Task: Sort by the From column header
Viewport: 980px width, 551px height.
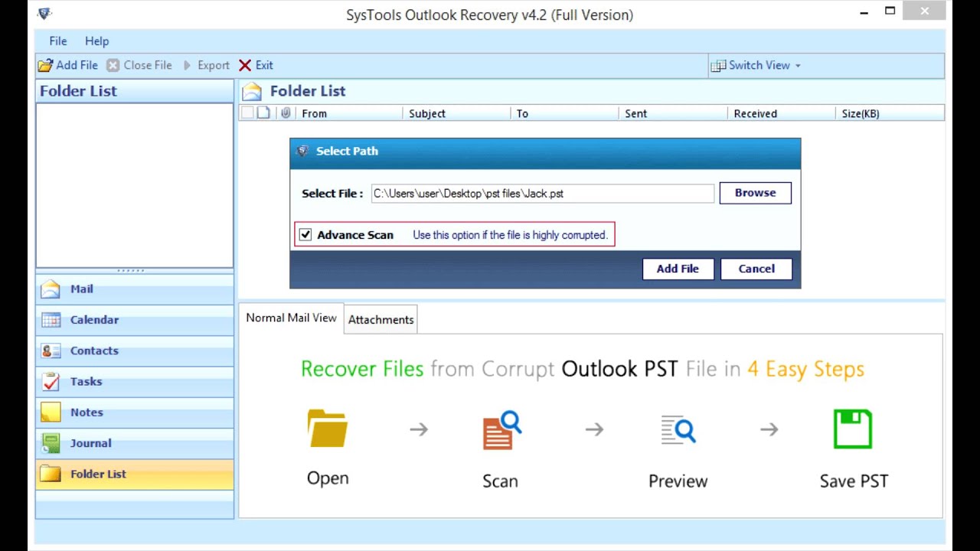Action: 348,113
